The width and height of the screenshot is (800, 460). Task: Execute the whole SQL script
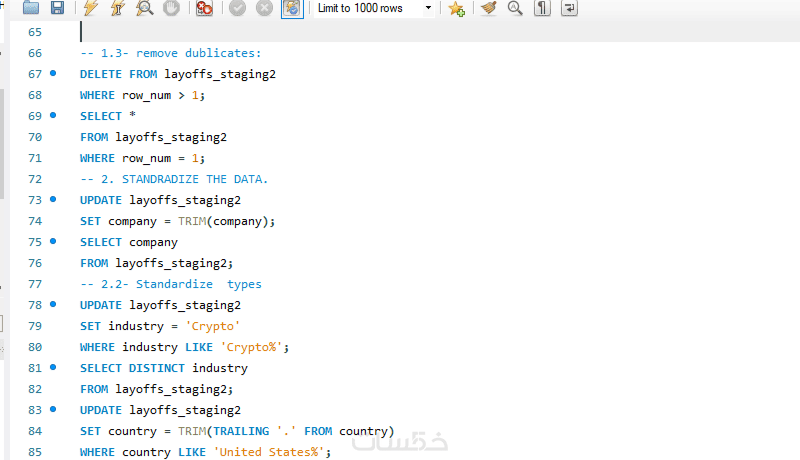click(x=91, y=8)
